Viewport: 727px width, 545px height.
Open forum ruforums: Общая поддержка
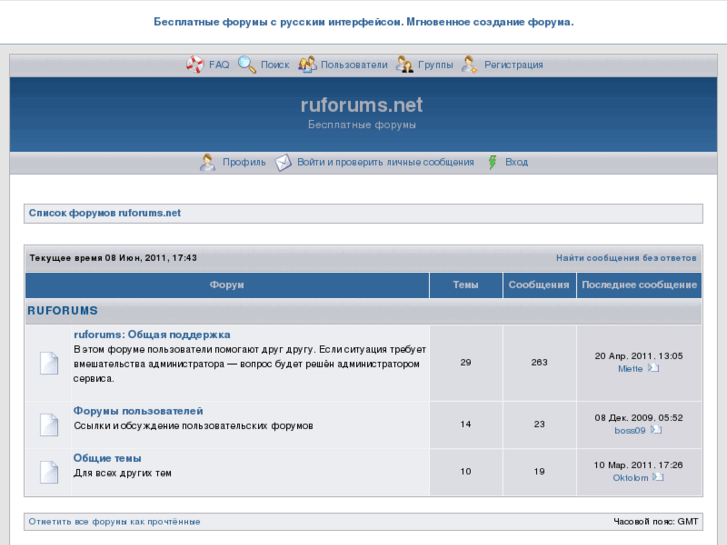pos(152,334)
